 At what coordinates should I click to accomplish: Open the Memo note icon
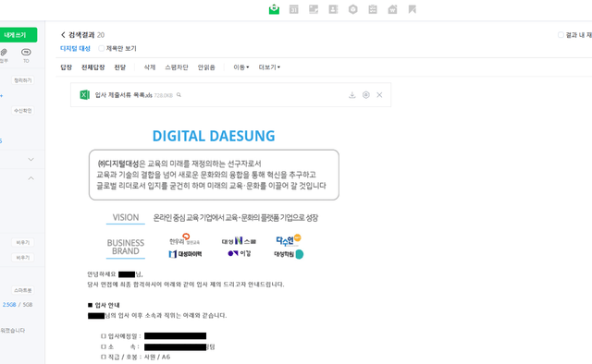click(x=314, y=9)
